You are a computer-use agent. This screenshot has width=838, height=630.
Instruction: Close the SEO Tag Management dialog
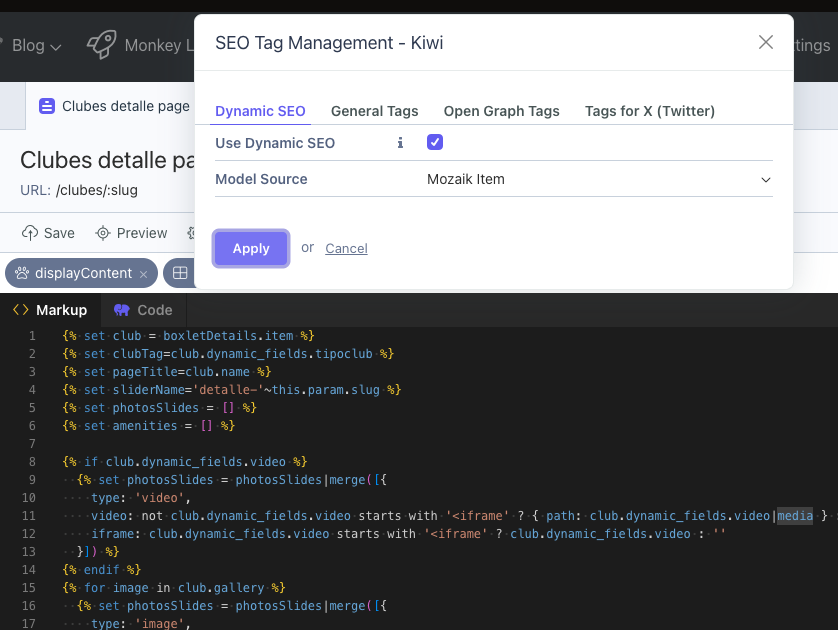[766, 42]
